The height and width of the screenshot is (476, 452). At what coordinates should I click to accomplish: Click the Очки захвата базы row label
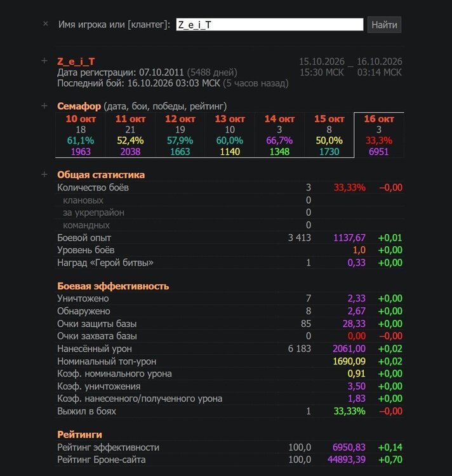97,336
